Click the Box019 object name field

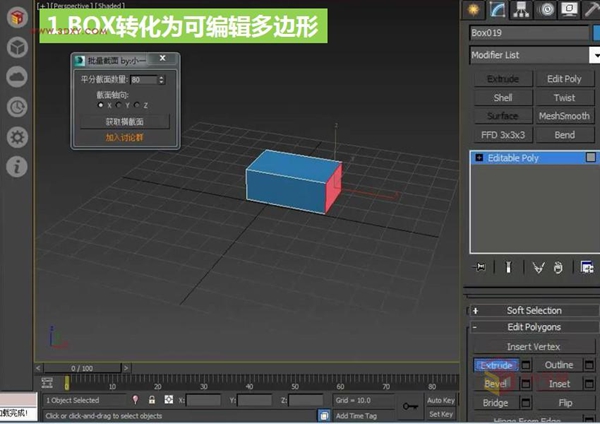tap(529, 33)
